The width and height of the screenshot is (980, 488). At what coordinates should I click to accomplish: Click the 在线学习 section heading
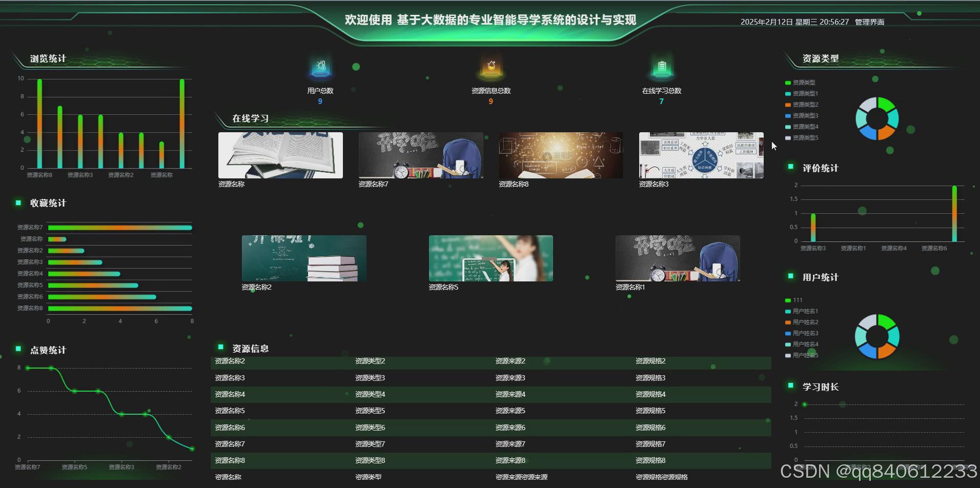tap(251, 119)
